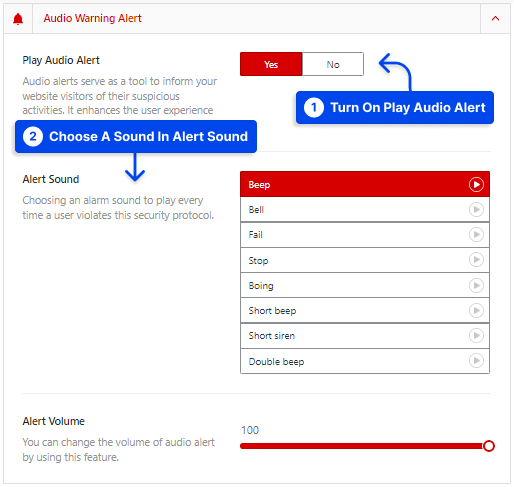Play preview of the Boing sound
The width and height of the screenshot is (514, 487).
tap(476, 285)
